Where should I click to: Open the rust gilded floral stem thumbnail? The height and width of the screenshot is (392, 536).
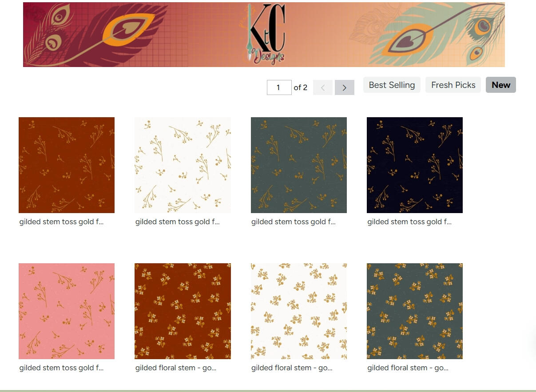[x=183, y=311]
